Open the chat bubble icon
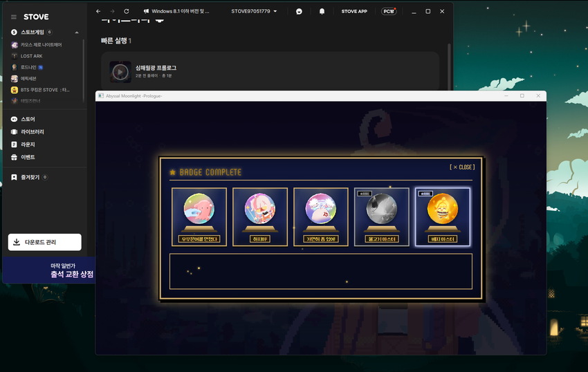This screenshot has width=588, height=372. point(299,11)
